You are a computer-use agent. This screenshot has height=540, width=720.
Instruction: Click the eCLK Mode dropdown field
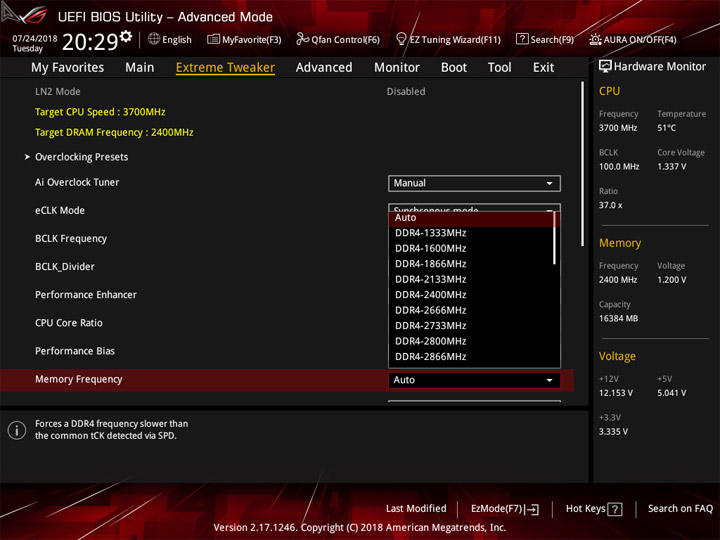click(474, 208)
